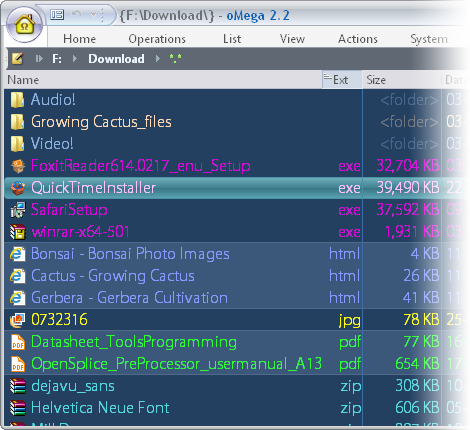The width and height of the screenshot is (470, 430).
Task: Click the Gerbera html file icon
Action: (x=18, y=298)
